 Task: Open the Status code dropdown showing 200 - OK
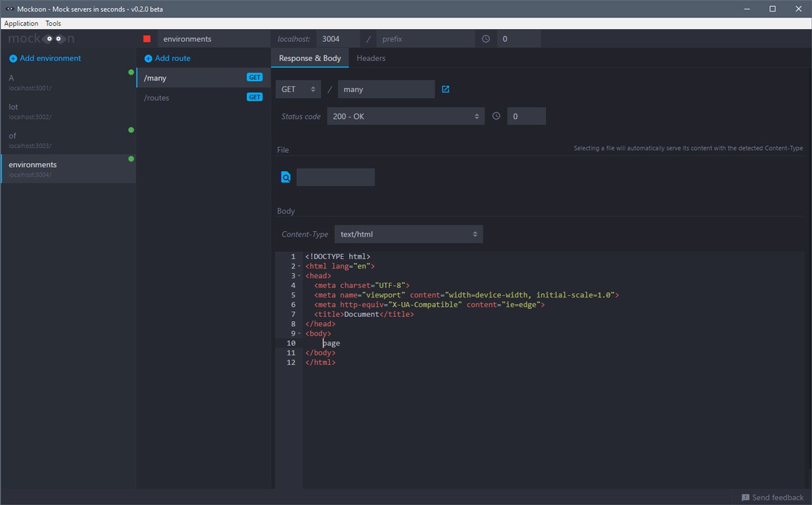(x=405, y=116)
